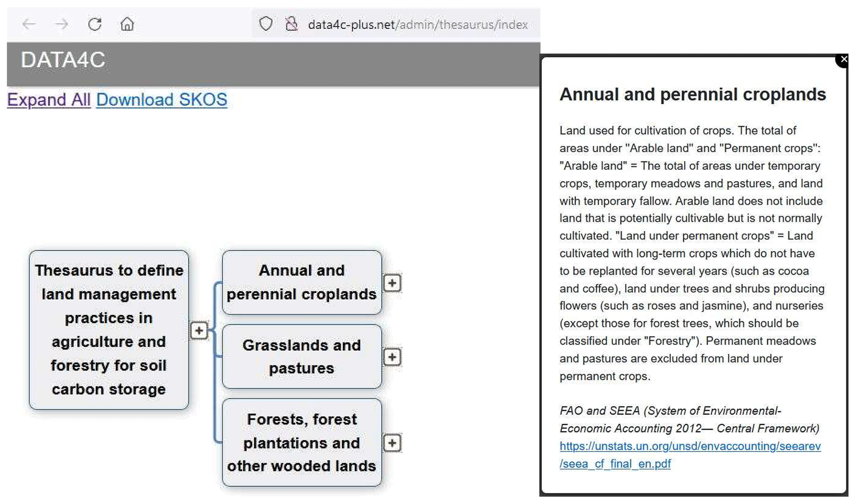The image size is (856, 504).
Task: Select the Annual and perennial croplands box
Action: click(301, 283)
